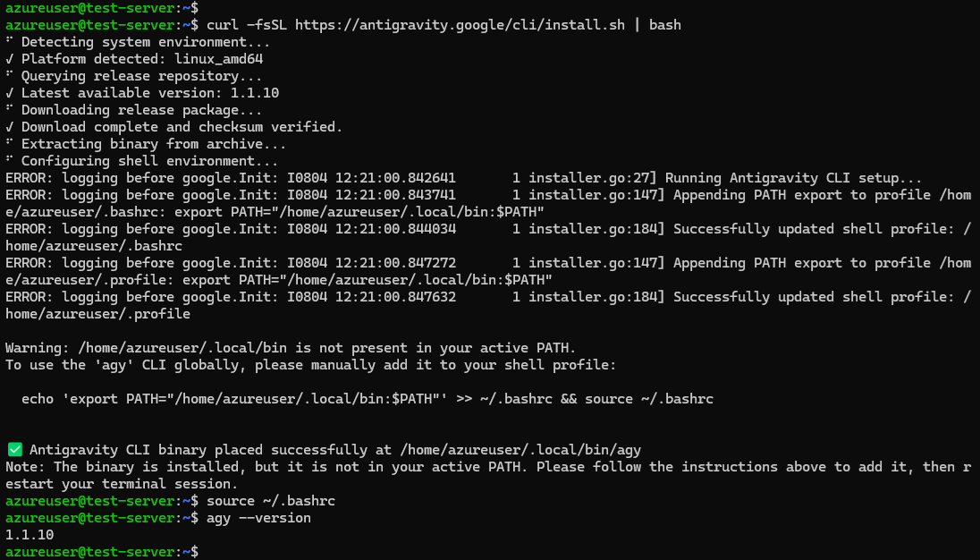This screenshot has height=560, width=980.
Task: Click the 'agy --version' command text
Action: (258, 518)
